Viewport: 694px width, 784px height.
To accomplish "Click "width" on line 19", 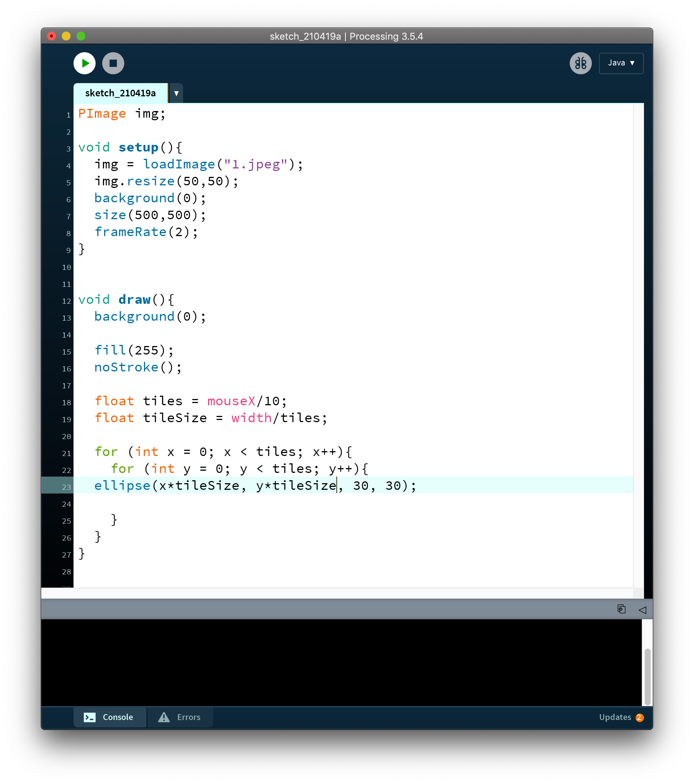I will coord(251,418).
